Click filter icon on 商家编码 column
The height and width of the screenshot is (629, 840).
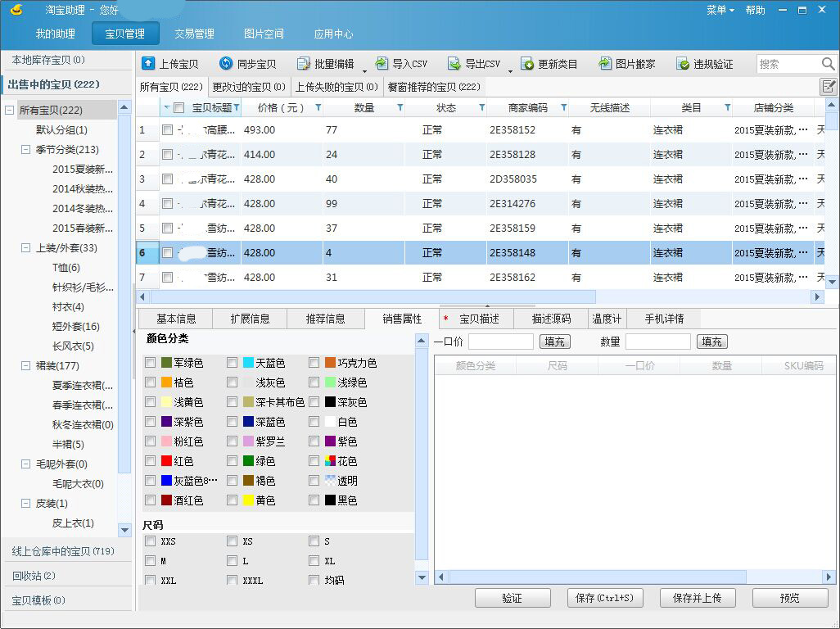coord(563,107)
